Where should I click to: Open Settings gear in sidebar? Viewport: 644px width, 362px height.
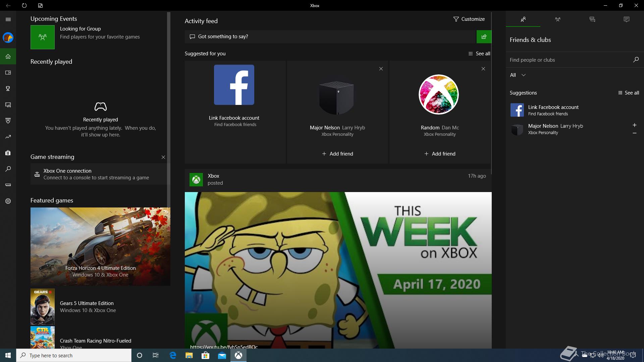click(8, 201)
